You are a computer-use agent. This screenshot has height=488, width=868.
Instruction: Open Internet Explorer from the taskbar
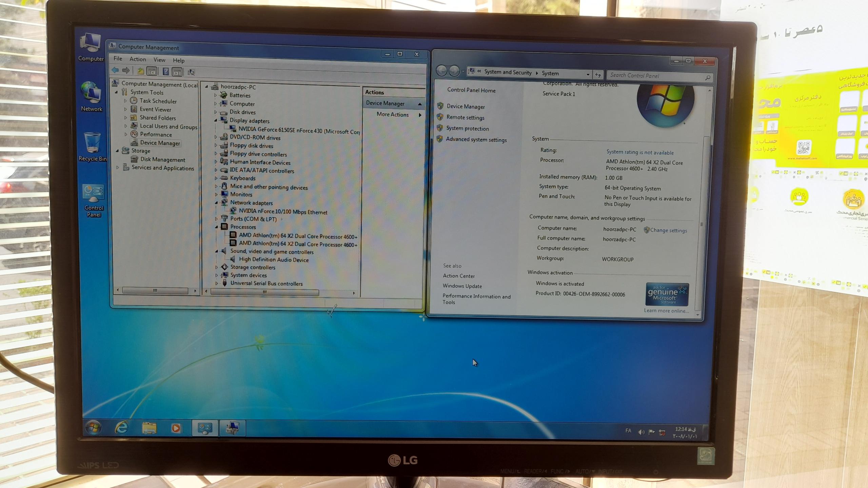tap(121, 427)
